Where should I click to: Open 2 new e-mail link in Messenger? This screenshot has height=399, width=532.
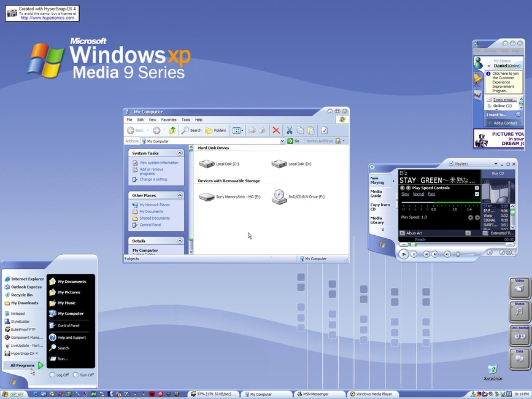pos(504,99)
